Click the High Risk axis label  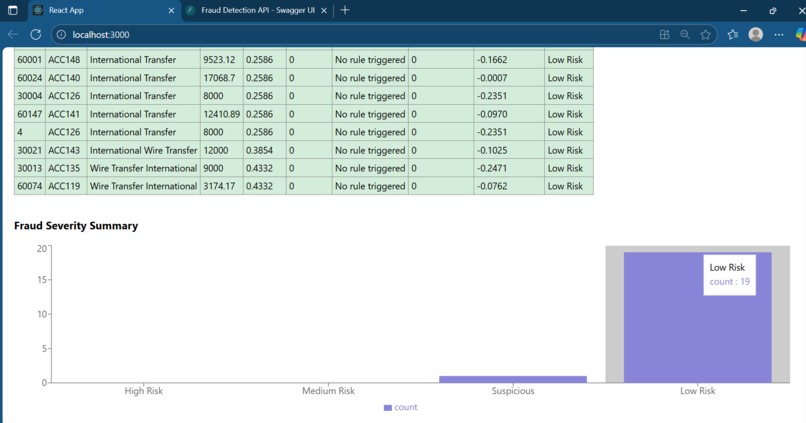tap(143, 391)
